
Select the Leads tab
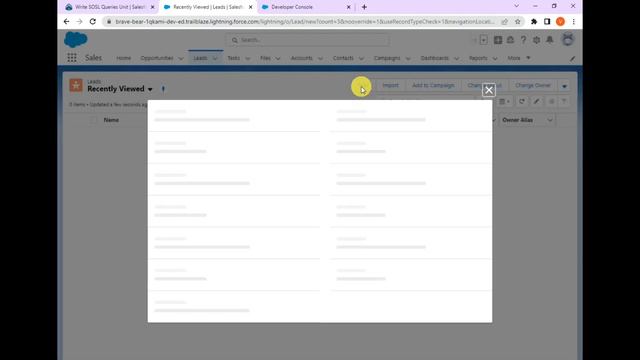[200, 58]
